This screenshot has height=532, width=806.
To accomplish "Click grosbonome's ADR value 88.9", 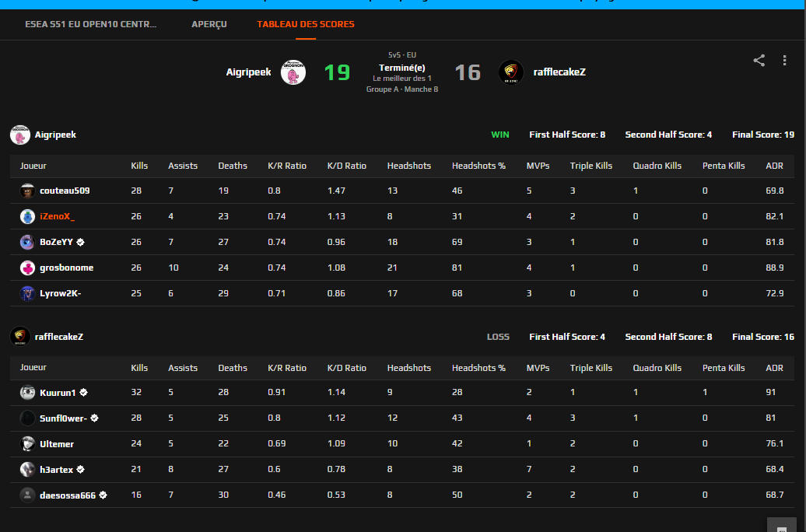I will point(774,268).
